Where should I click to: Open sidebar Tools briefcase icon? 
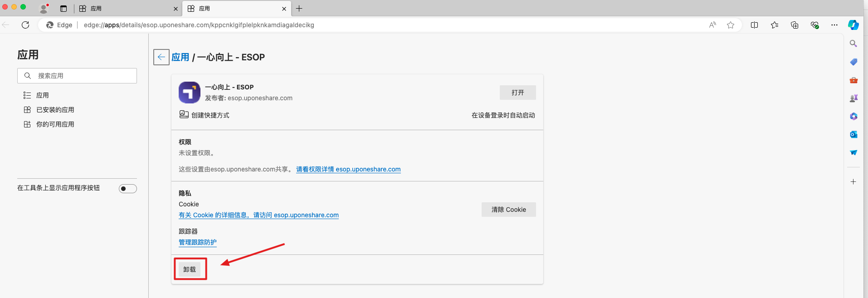853,80
